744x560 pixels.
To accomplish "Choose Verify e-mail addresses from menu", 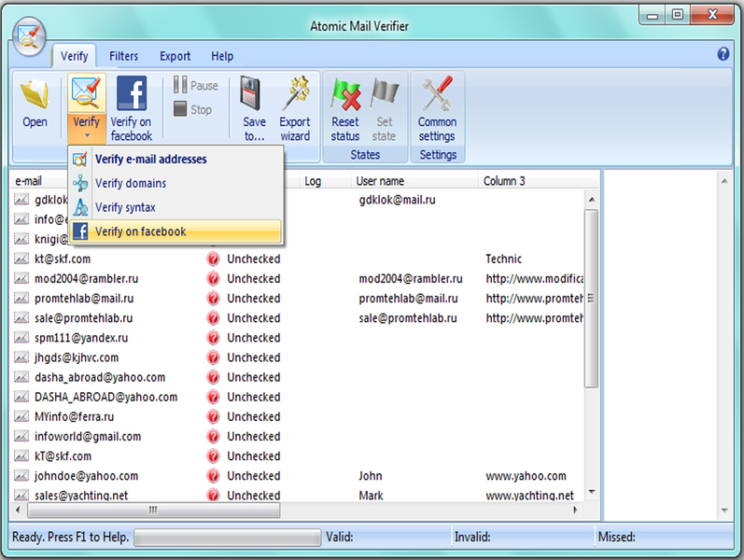I will pos(176,159).
